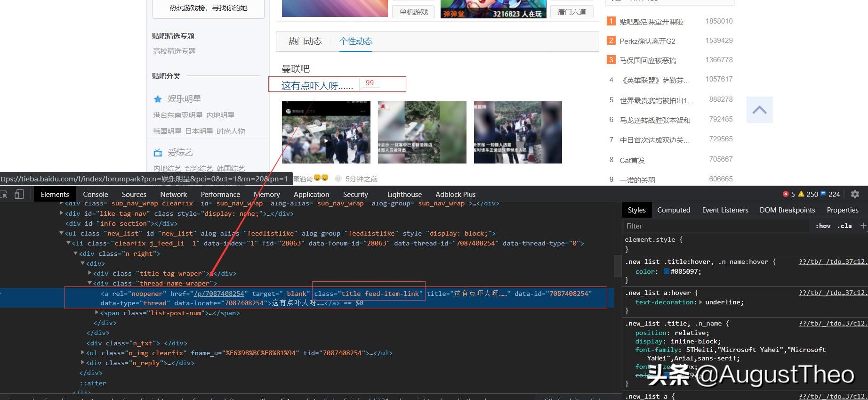This screenshot has width=868, height=400.
Task: Switch to the Console tab
Action: point(96,194)
